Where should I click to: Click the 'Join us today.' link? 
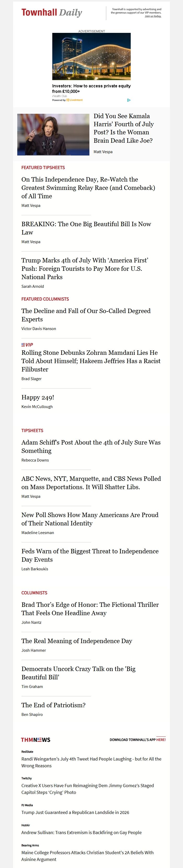153,16
